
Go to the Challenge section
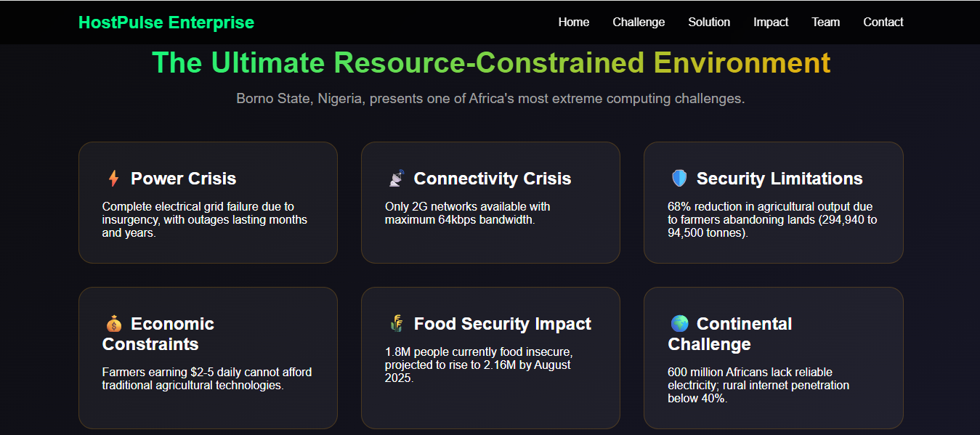coord(639,22)
